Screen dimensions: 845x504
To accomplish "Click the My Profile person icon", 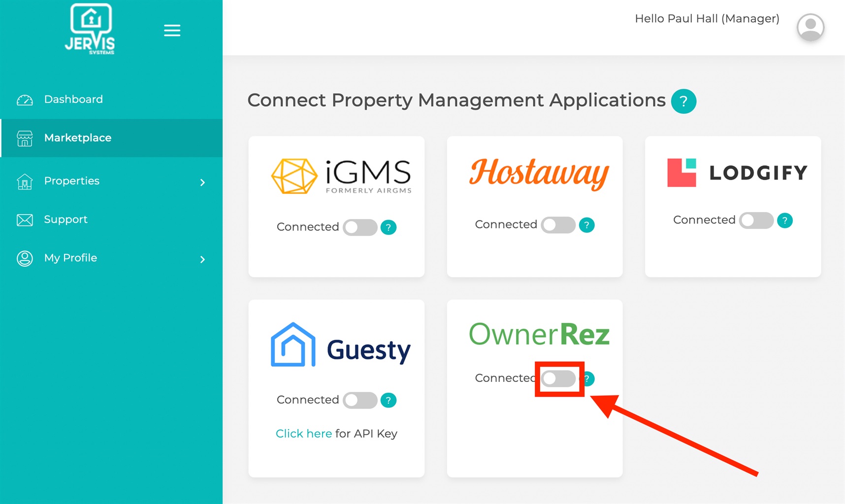I will [x=24, y=258].
